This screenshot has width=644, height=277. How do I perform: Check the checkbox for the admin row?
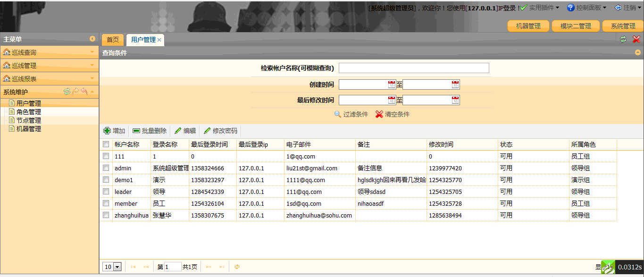coord(106,168)
